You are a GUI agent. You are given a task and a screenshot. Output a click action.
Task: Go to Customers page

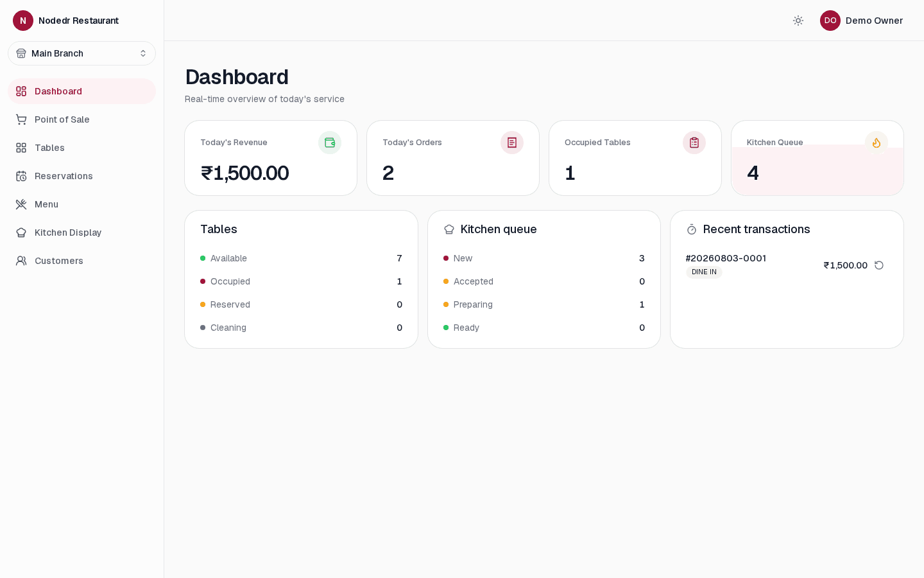pyautogui.click(x=81, y=261)
